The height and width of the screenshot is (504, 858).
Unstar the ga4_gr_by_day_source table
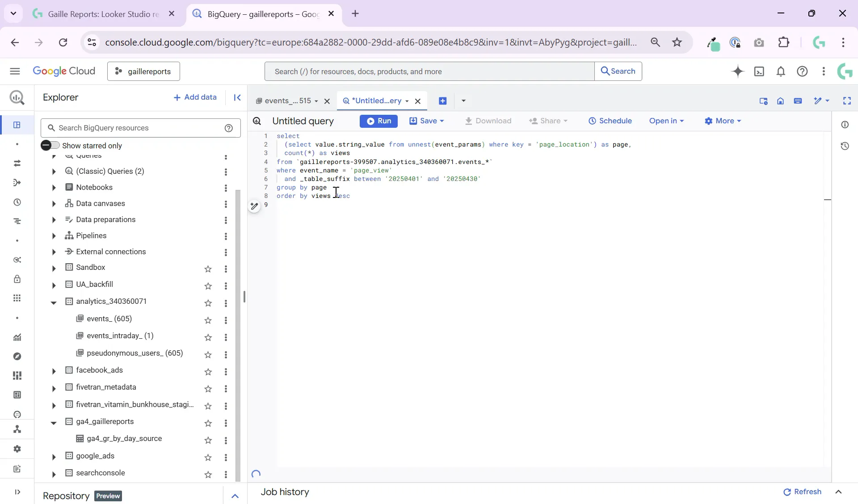208,441
